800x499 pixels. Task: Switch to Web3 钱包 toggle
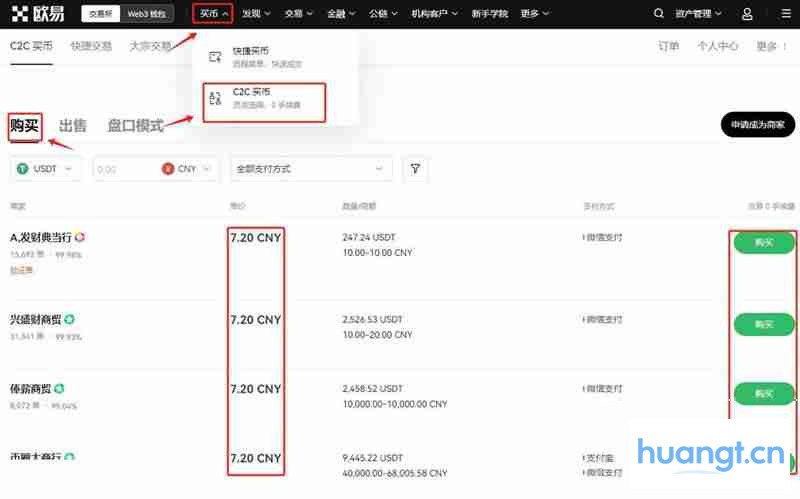[148, 14]
